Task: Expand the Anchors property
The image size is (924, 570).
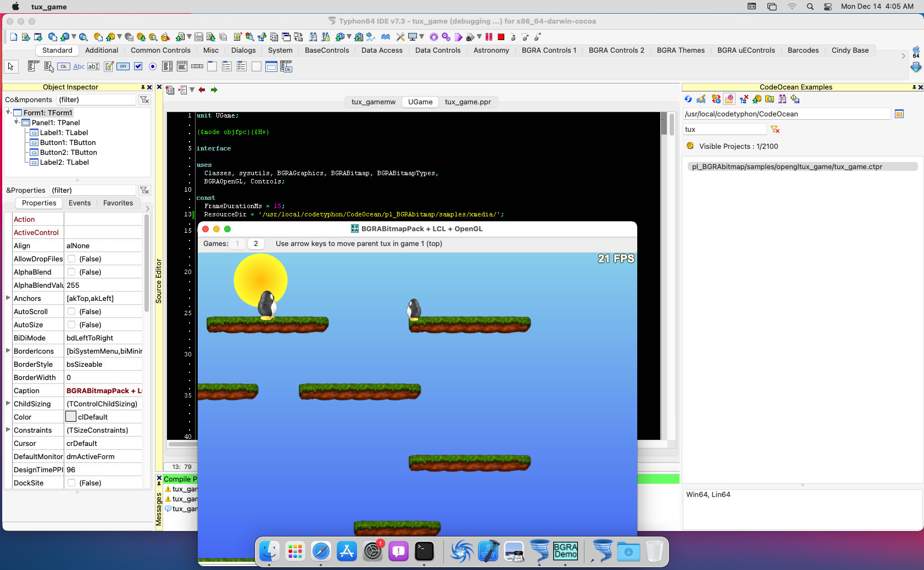Action: [8, 298]
